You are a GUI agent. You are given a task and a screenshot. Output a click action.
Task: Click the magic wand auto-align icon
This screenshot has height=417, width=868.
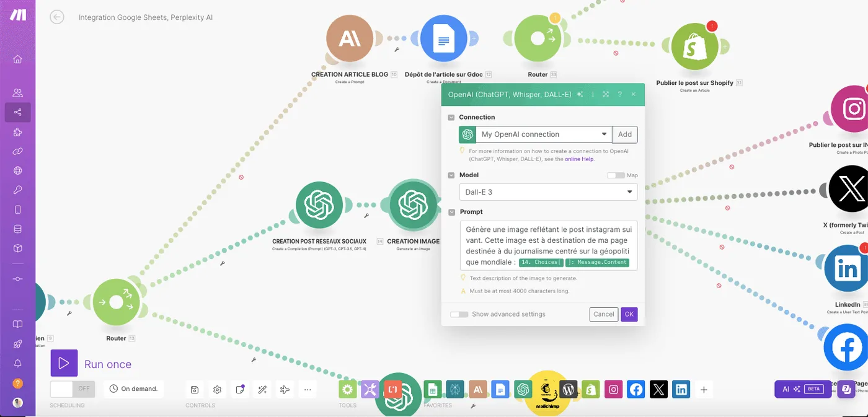tap(262, 390)
